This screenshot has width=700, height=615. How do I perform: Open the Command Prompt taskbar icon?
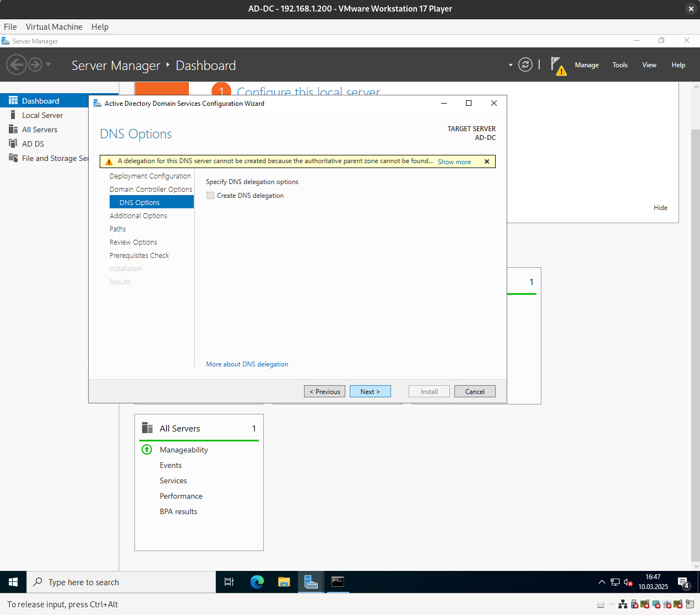click(338, 582)
